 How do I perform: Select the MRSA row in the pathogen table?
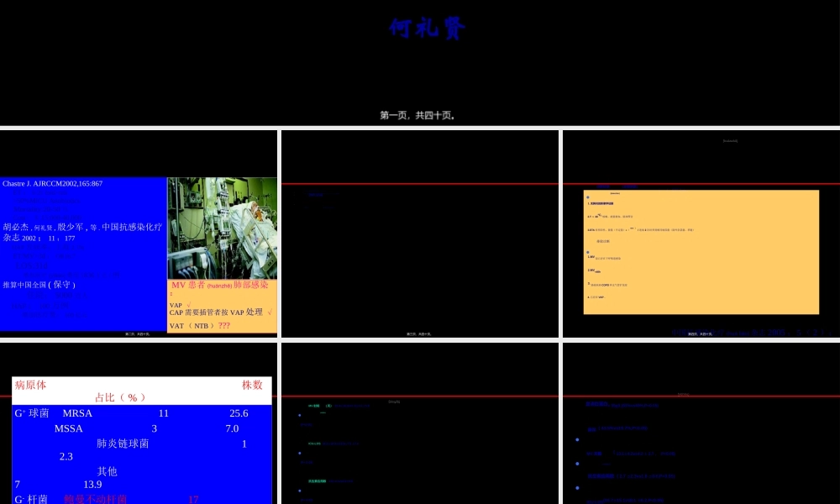(77, 413)
